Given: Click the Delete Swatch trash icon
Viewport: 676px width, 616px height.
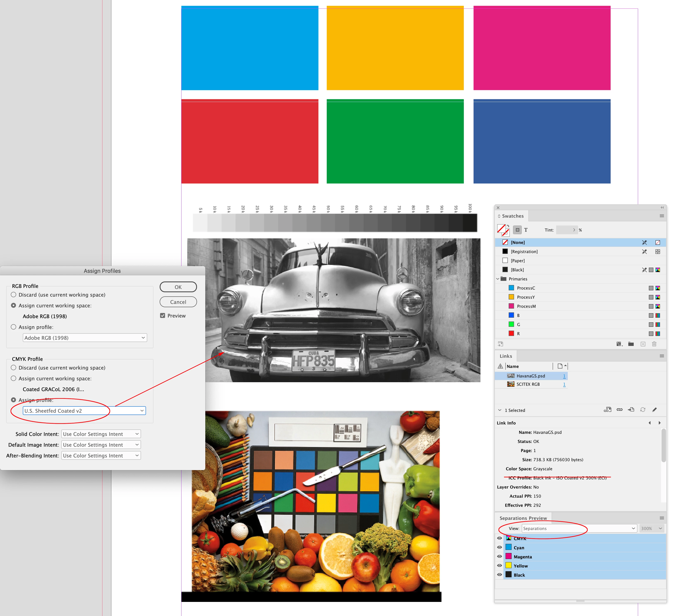Looking at the screenshot, I should click(x=654, y=344).
